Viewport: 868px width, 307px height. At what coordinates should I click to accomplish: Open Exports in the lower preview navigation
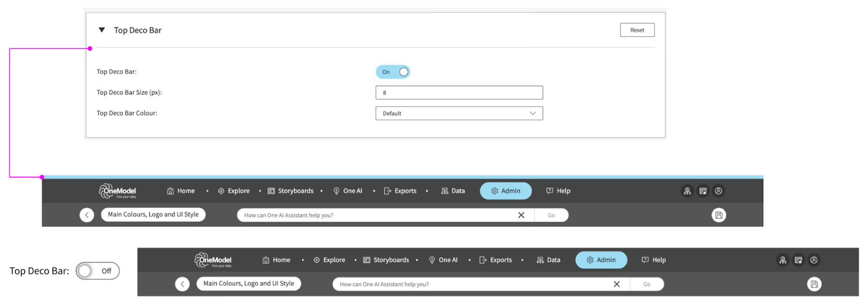click(x=495, y=260)
